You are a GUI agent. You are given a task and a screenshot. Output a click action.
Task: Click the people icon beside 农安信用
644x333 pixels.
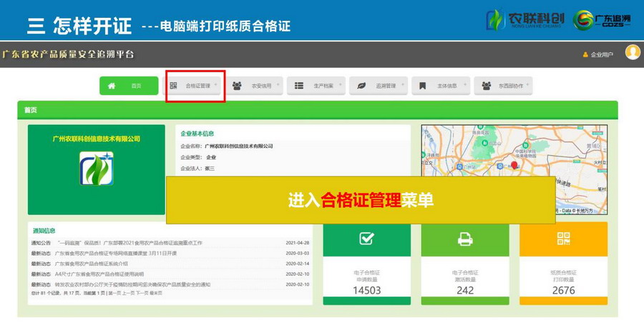pyautogui.click(x=237, y=86)
